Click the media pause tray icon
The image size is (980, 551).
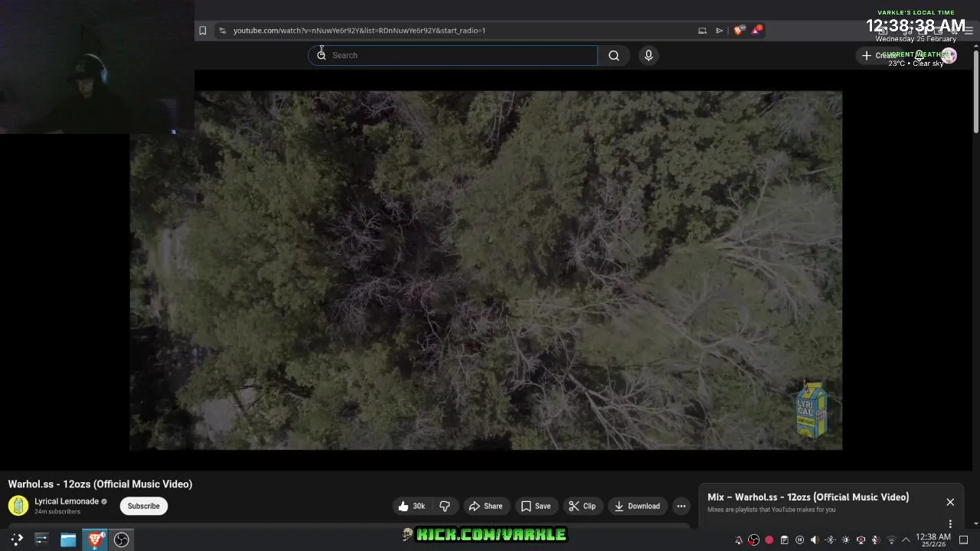799,540
